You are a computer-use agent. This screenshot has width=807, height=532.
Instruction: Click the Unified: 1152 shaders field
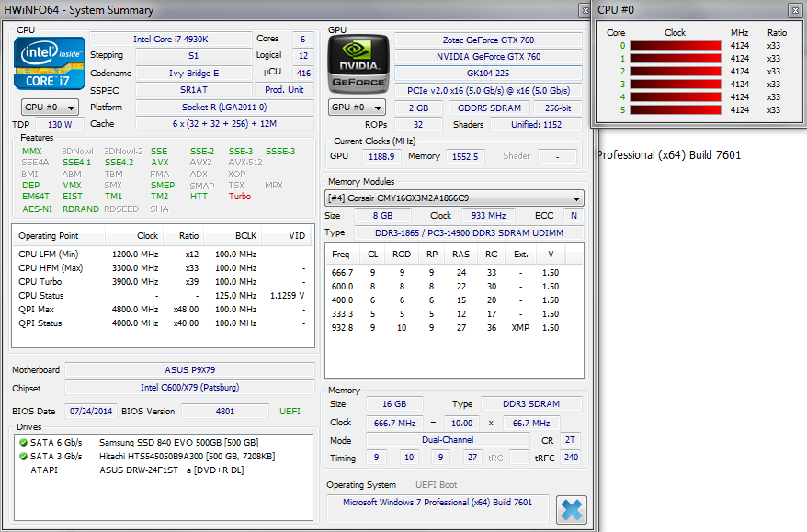pos(536,125)
